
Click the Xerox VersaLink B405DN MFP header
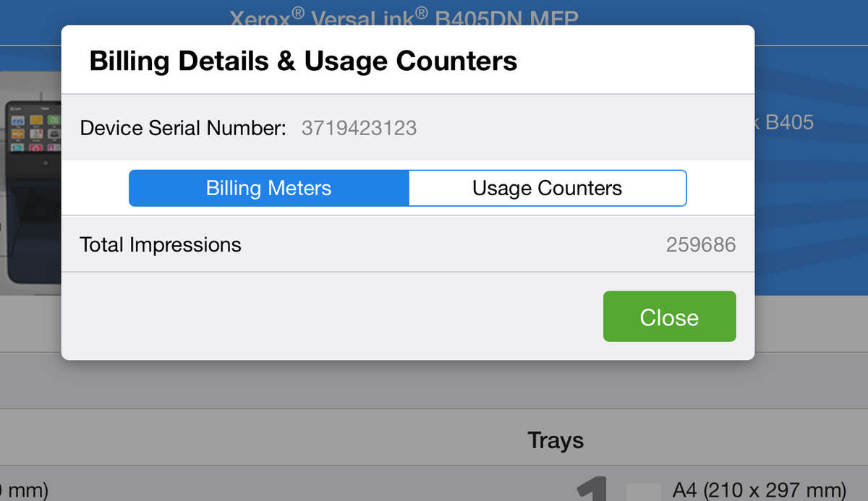[404, 16]
